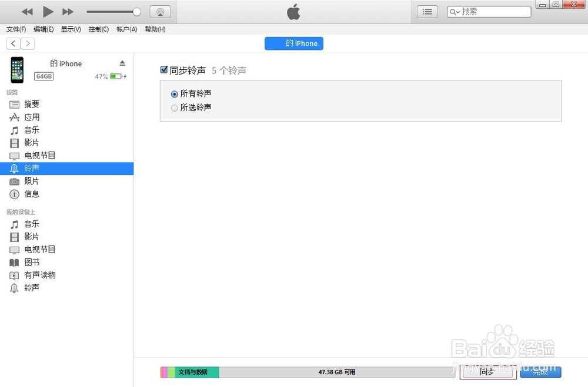Screen dimensions: 588x387
Task: Adjust the volume slider
Action: click(113, 11)
